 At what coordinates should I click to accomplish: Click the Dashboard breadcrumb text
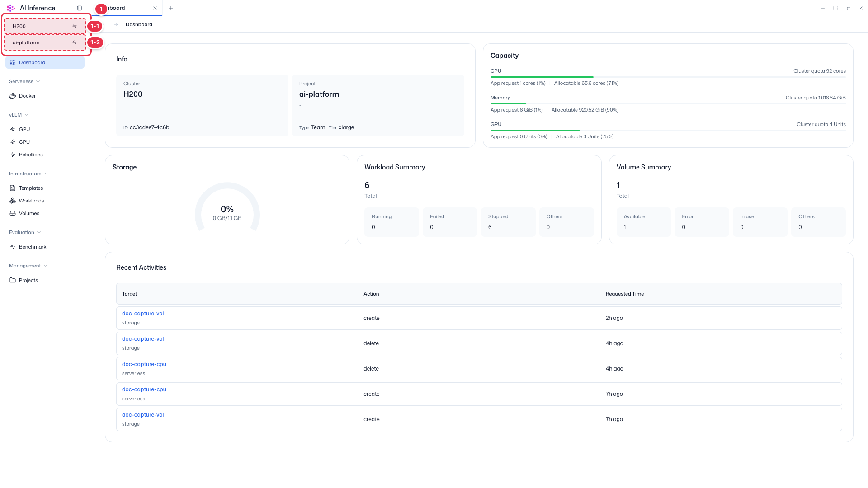pyautogui.click(x=139, y=24)
